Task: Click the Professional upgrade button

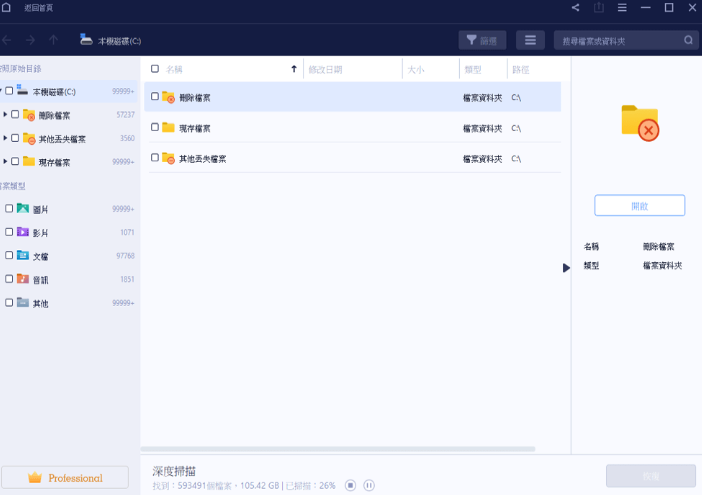Action: tap(65, 478)
